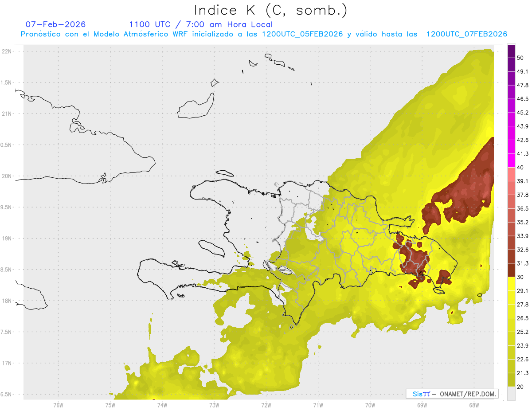The image size is (532, 411).
Task: Click the legend value "23.9"
Action: (x=523, y=345)
